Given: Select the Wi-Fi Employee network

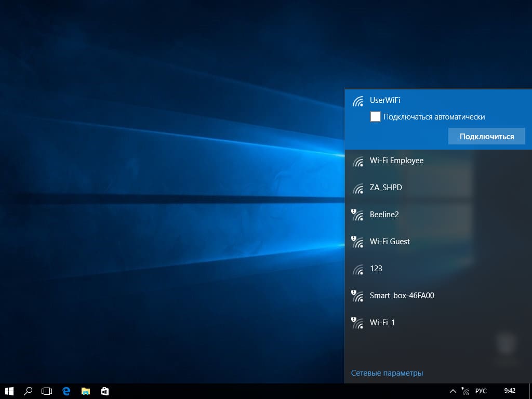Looking at the screenshot, I should pos(396,161).
